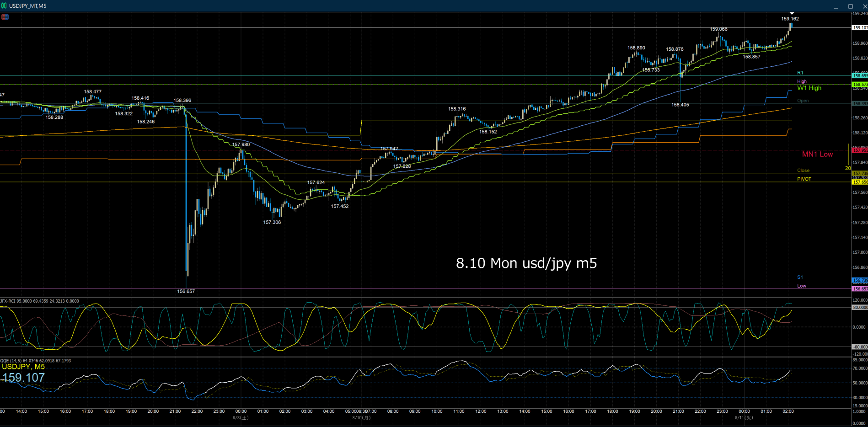The height and width of the screenshot is (427, 868).
Task: Select the red MN1 Low label
Action: coord(817,154)
